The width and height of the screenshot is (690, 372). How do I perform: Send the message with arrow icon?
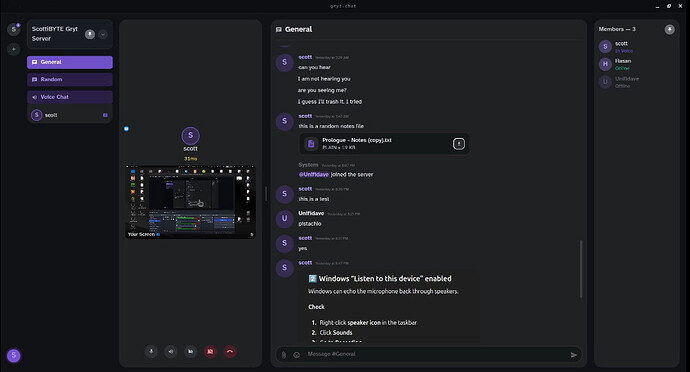[574, 355]
